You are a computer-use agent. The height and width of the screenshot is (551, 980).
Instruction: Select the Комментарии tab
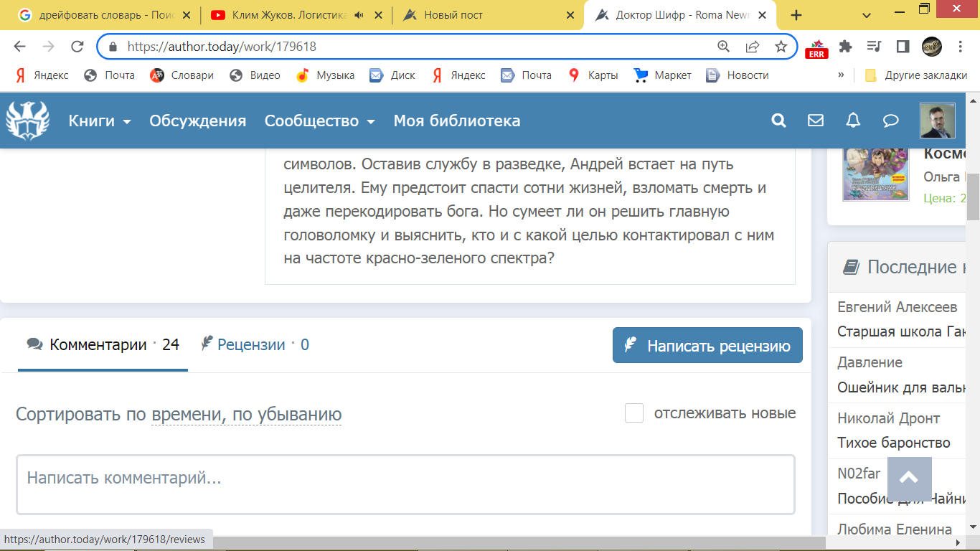coord(103,345)
